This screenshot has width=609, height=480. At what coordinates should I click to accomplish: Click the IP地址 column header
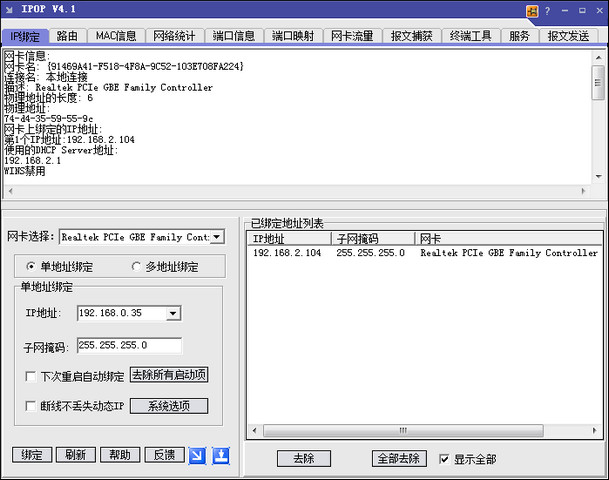coord(289,238)
